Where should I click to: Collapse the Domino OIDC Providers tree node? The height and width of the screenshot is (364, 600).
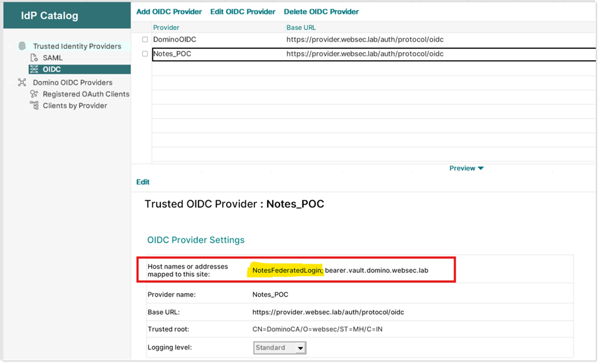(x=11, y=83)
